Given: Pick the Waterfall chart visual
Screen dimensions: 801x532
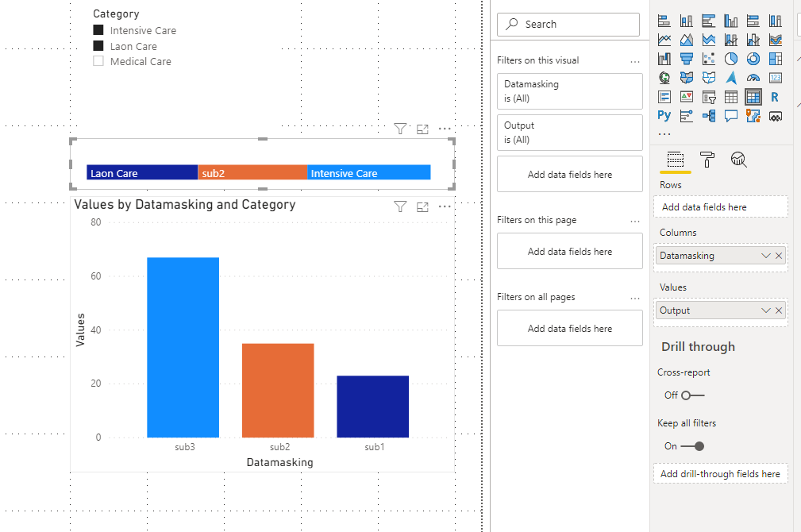Looking at the screenshot, I should click(x=664, y=59).
